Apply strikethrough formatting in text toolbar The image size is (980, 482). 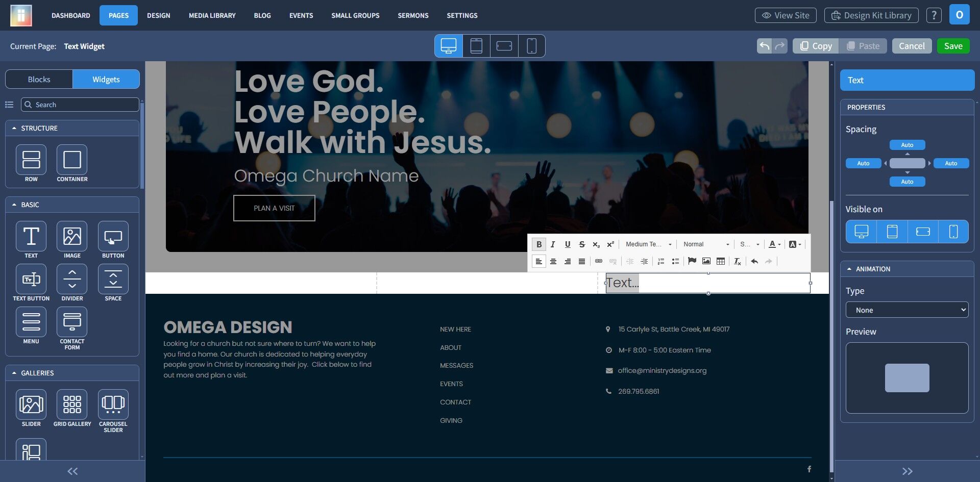[x=581, y=244]
